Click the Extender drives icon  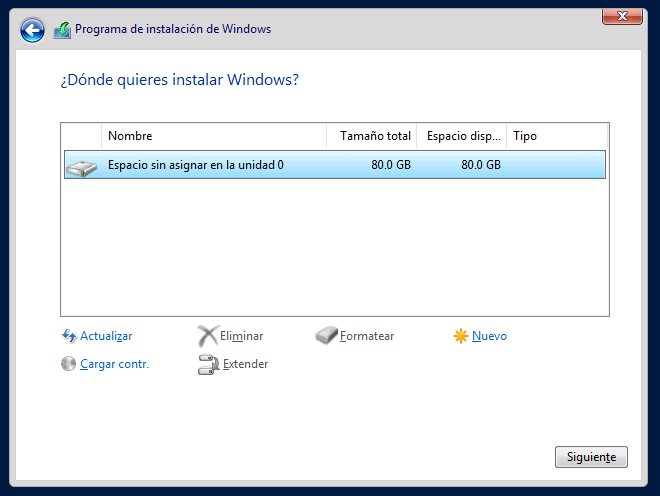208,364
